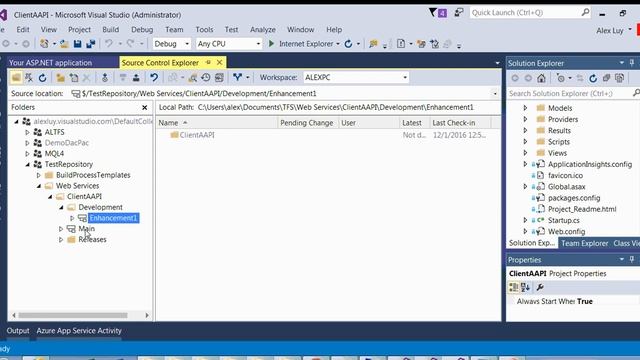This screenshot has width=640, height=360.
Task: Collapse the TestRepository node
Action: [x=27, y=164]
